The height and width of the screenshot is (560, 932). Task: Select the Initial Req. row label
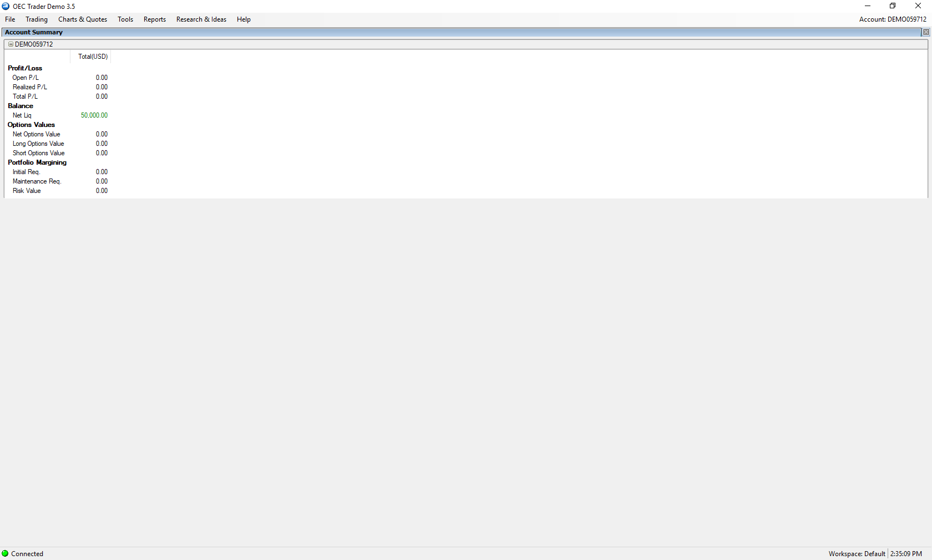(27, 172)
